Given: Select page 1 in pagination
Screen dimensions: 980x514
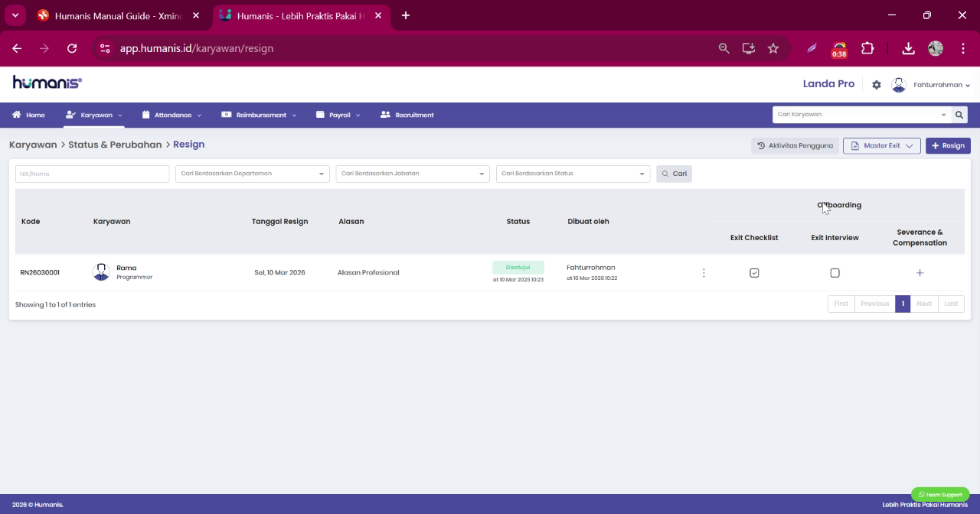Looking at the screenshot, I should 903,304.
